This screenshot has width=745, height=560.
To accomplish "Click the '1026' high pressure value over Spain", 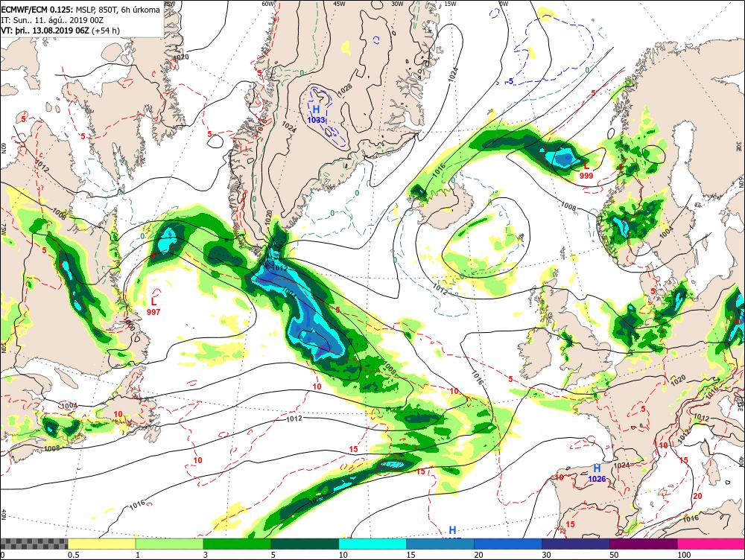I will pos(597,479).
